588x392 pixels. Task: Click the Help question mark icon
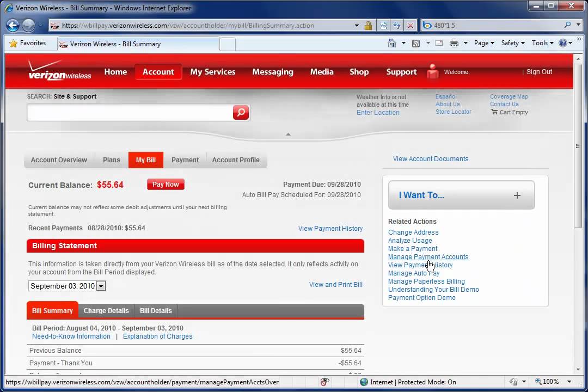click(562, 43)
